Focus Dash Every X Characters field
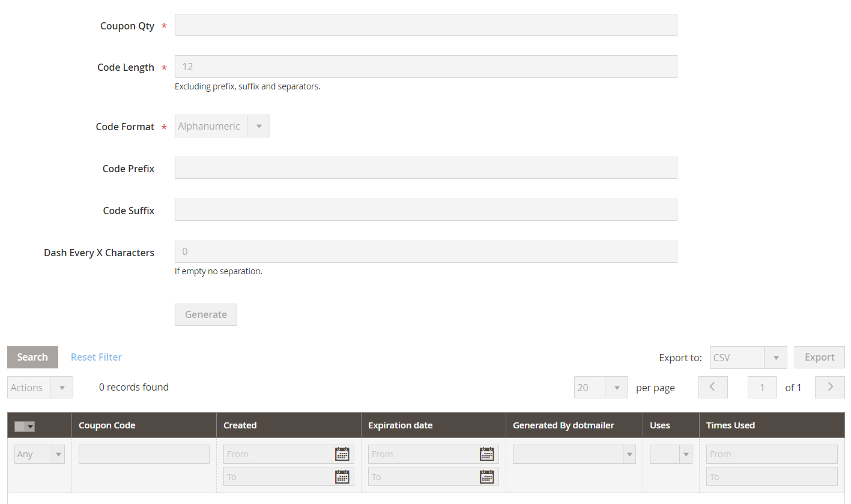Screen dimensions: 851x504 click(426, 251)
